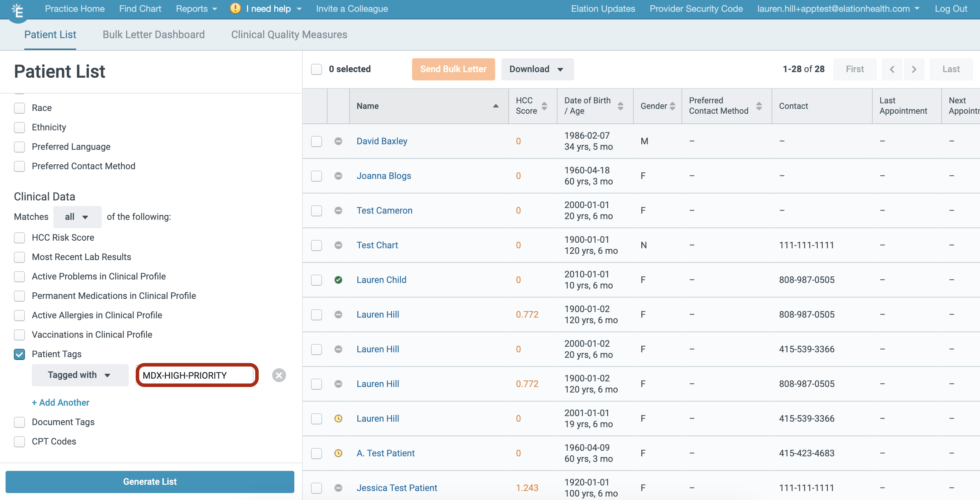Open the Reports menu

coord(196,9)
